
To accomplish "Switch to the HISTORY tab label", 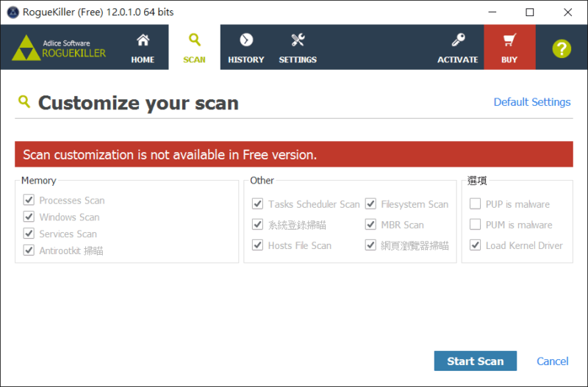I will [x=246, y=59].
